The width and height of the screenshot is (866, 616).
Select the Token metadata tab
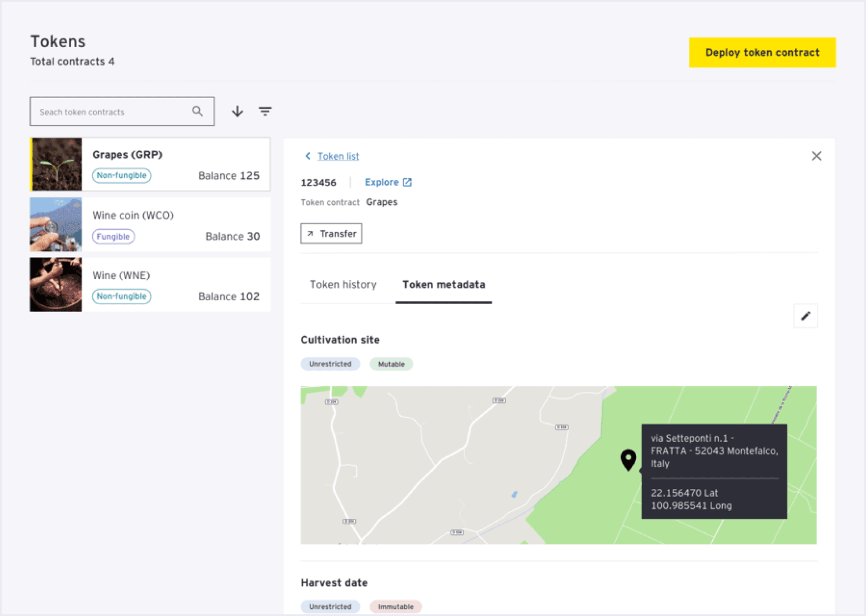point(444,285)
